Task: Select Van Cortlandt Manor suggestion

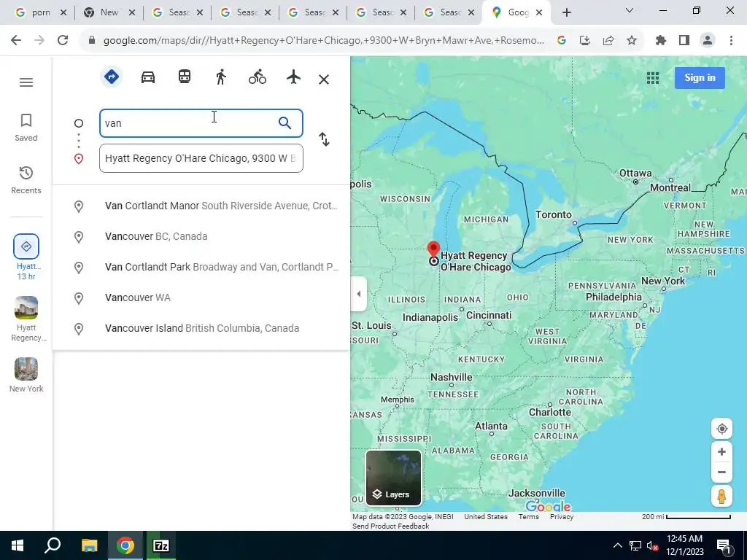Action: click(x=201, y=206)
